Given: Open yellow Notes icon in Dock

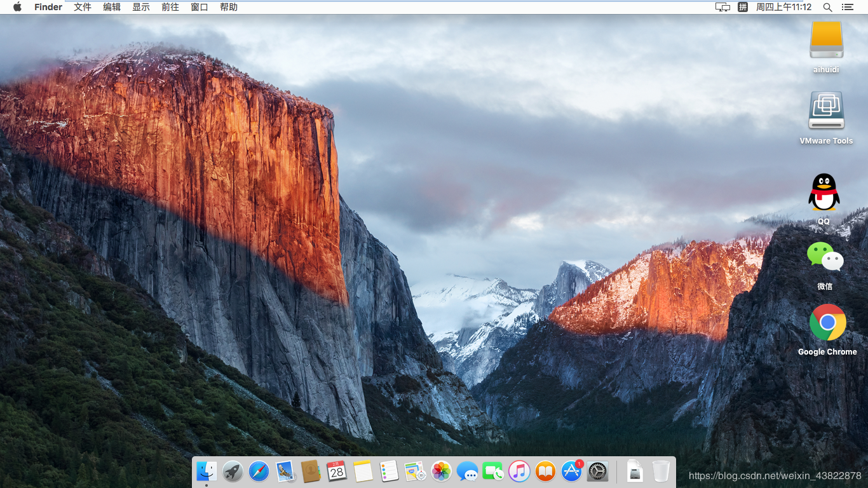Looking at the screenshot, I should coord(363,471).
